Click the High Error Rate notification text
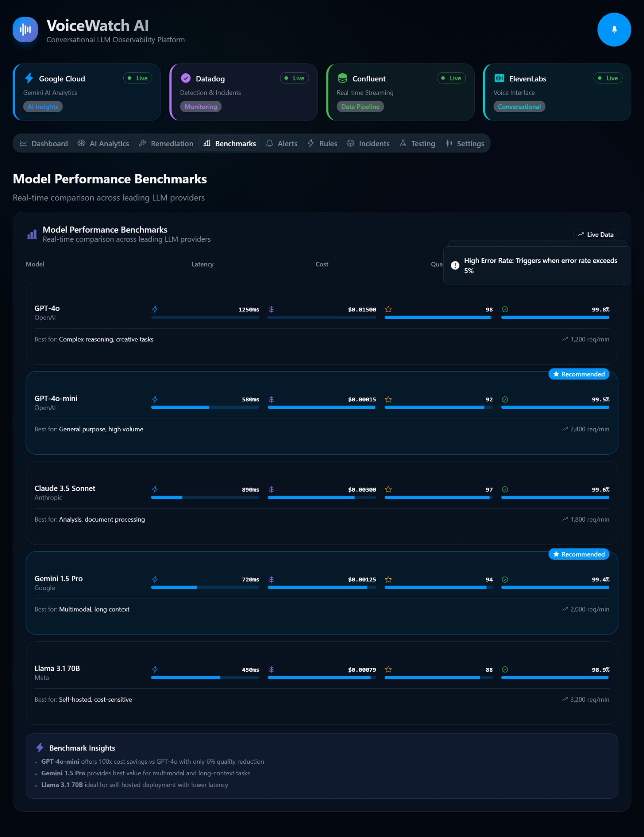Screen dimensions: 644x837 [x=540, y=266]
